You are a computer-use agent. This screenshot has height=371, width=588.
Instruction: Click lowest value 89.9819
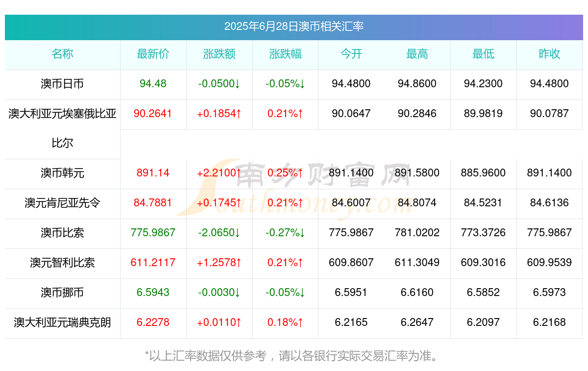tap(483, 114)
